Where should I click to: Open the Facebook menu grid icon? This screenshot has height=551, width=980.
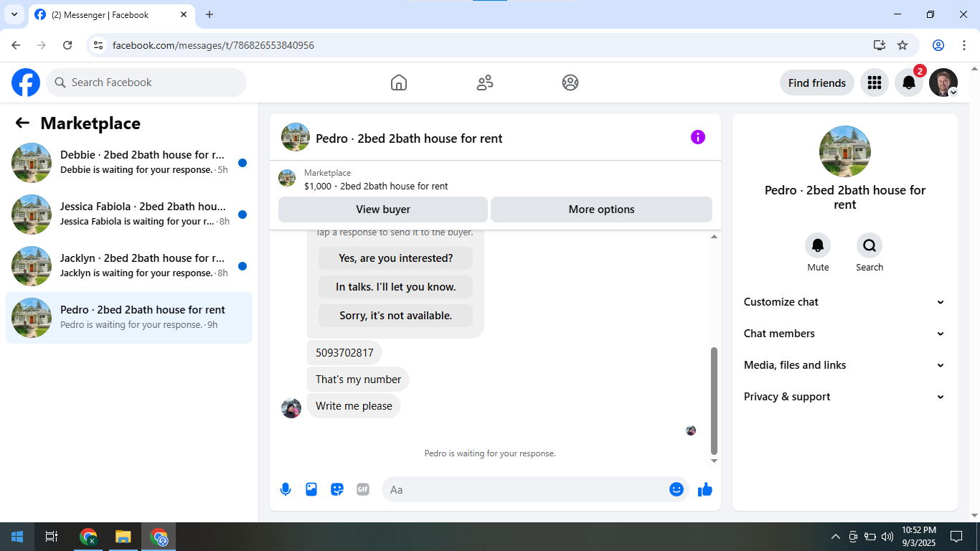tap(875, 83)
